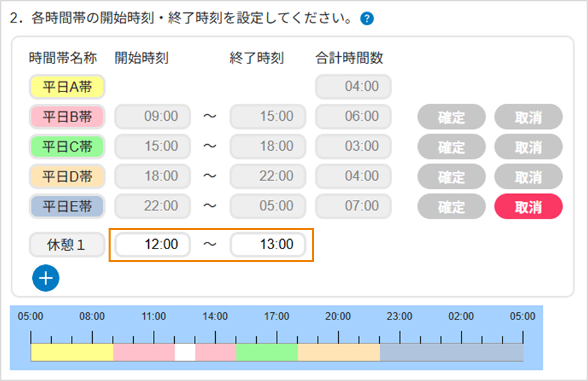Viewport: 588px width, 381px height.
Task: Click 平日E帯 end time 05:00 field
Action: click(x=268, y=206)
